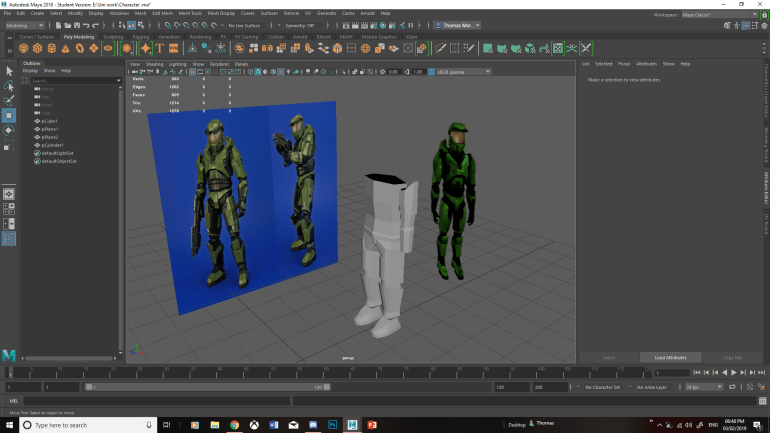Viewport: 770px width, 433px height.
Task: Toggle the viewport color management button
Action: [x=431, y=72]
